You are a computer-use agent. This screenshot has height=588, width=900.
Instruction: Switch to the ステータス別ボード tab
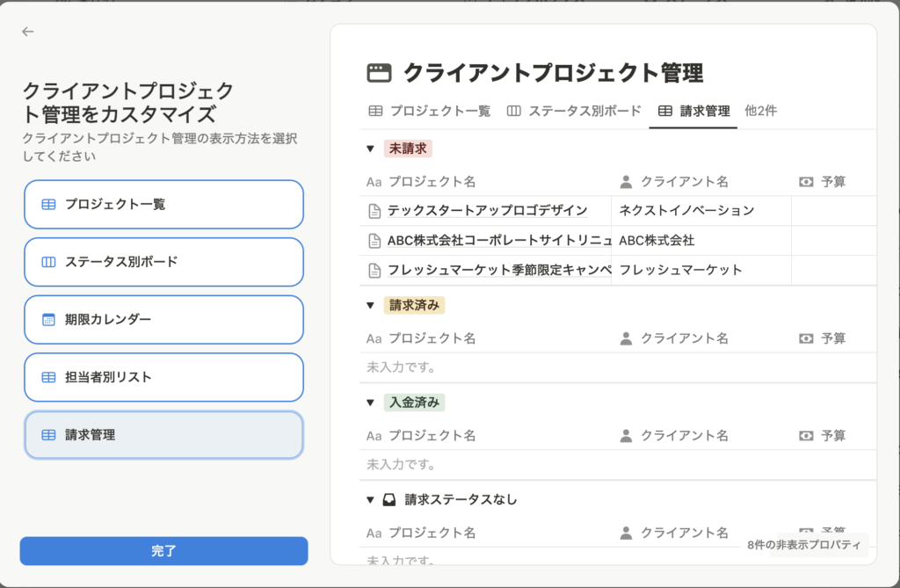coord(574,112)
